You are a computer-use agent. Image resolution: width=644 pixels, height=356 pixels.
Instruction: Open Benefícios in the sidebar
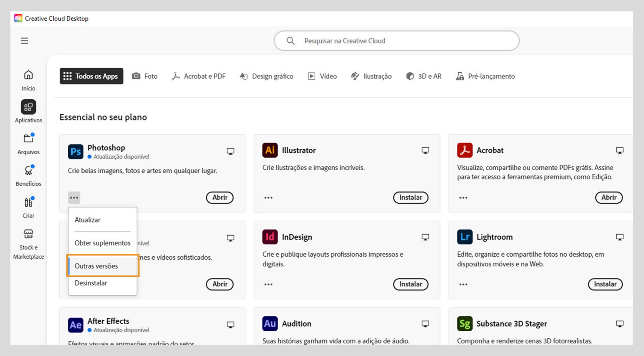(29, 171)
